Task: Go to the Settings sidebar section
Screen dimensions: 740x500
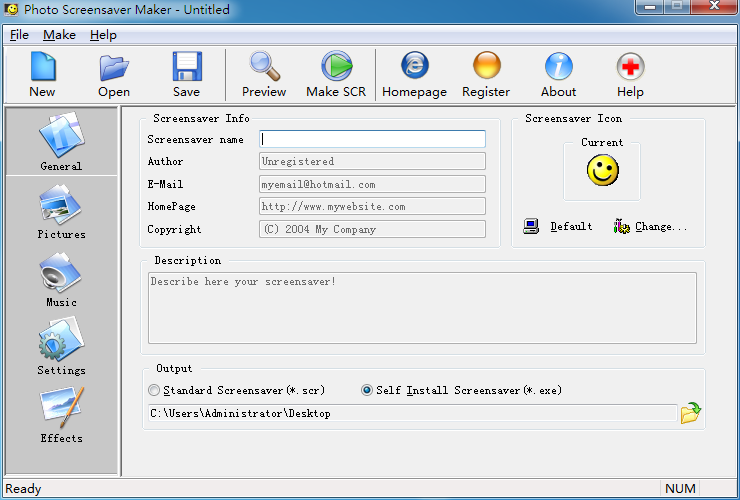Action: pos(61,347)
